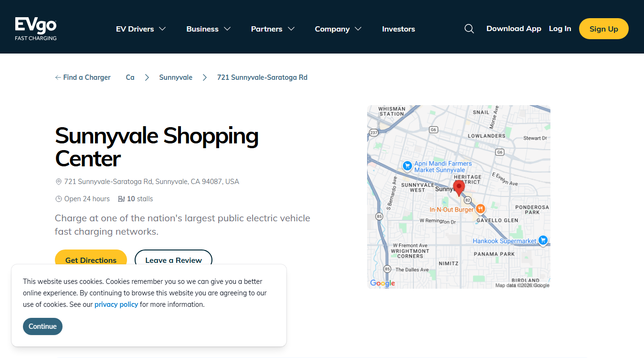Click the address 721 Sunnyvale-Saratoga Rd, Sunnyvale, CA 94087
The height and width of the screenshot is (358, 644).
(152, 182)
